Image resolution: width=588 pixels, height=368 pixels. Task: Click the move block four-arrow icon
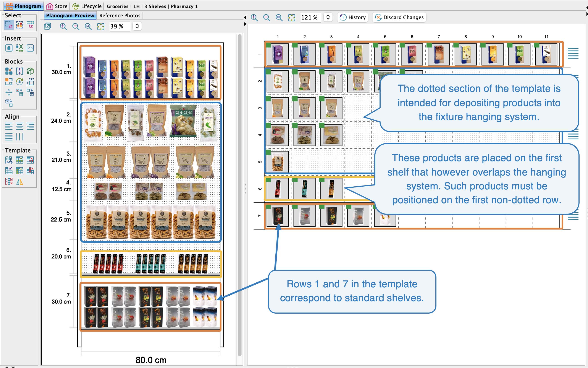pos(9,93)
